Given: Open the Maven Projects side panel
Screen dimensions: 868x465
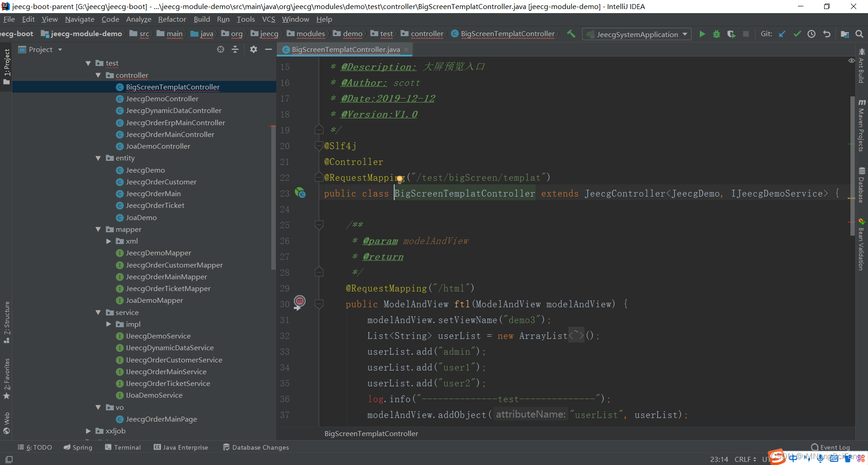Looking at the screenshot, I should pyautogui.click(x=862, y=126).
